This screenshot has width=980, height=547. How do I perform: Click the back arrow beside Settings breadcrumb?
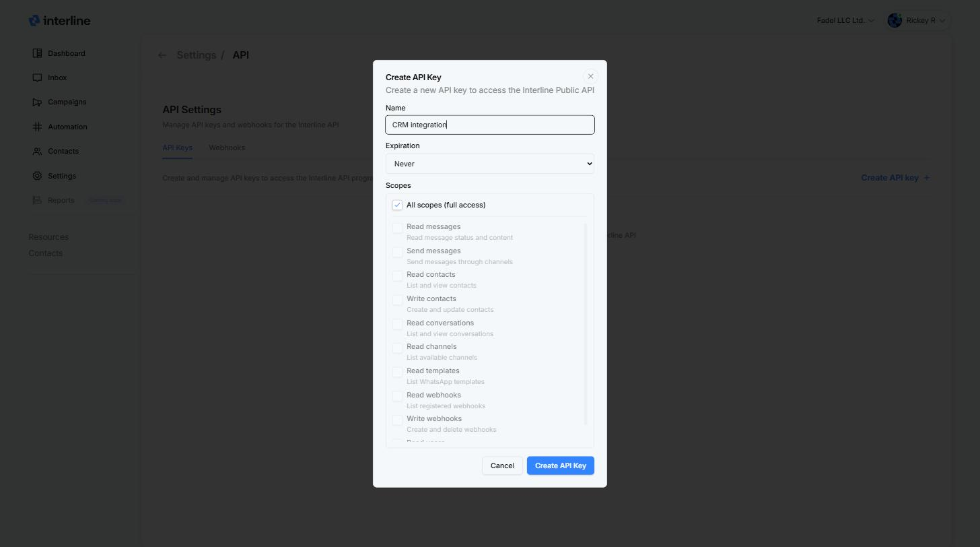pos(162,55)
